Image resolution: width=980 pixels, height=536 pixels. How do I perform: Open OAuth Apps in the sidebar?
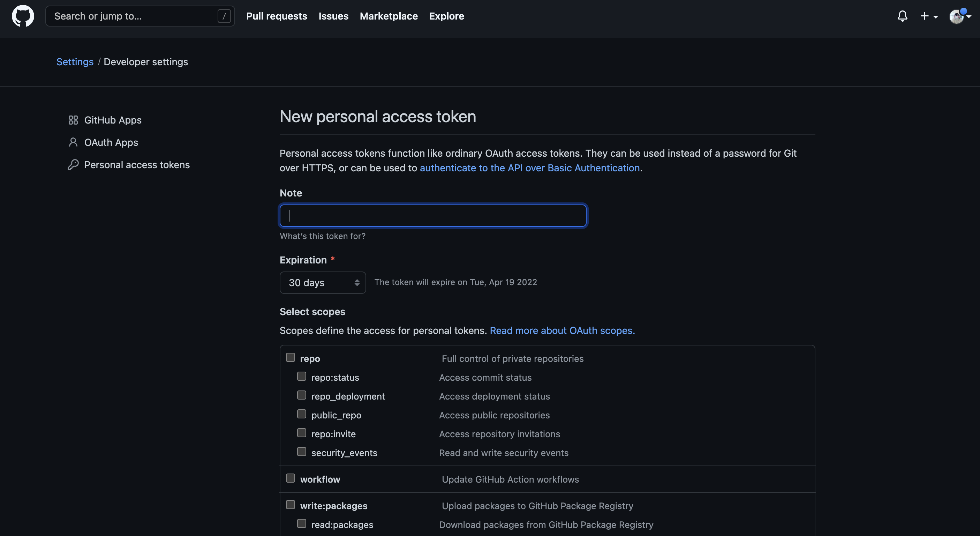click(x=111, y=142)
